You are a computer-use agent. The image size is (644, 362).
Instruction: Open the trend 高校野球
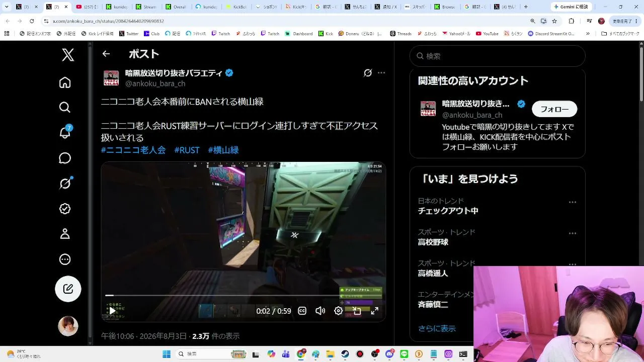tap(433, 242)
